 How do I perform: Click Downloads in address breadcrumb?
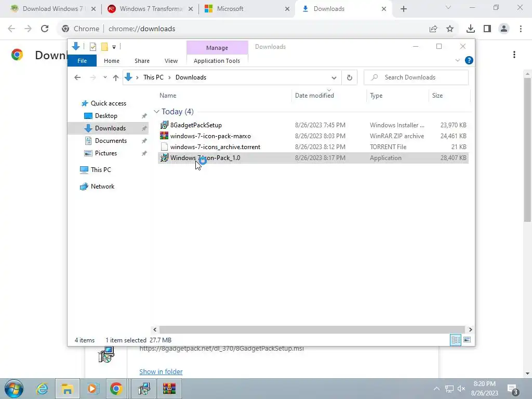pyautogui.click(x=191, y=77)
